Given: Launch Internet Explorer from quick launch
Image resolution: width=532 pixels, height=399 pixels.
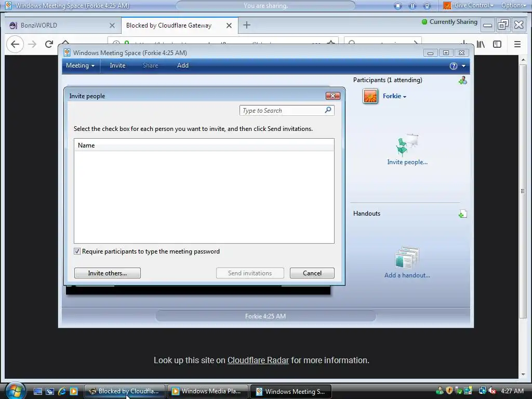Looking at the screenshot, I should 62,391.
